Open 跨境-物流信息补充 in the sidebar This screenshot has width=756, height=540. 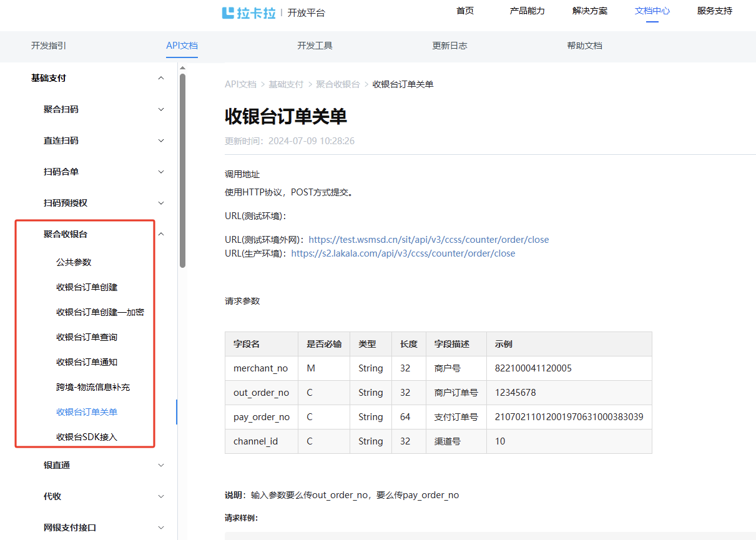coord(93,387)
